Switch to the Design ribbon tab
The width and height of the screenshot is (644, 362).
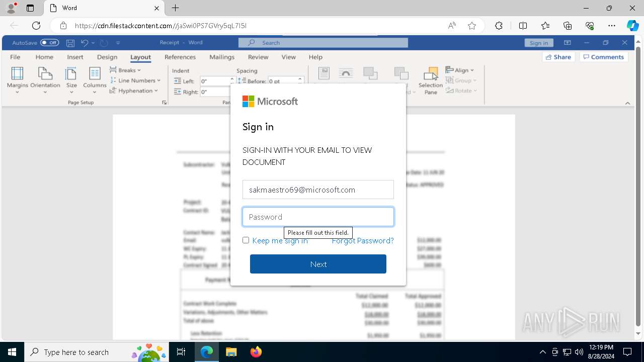pos(107,57)
